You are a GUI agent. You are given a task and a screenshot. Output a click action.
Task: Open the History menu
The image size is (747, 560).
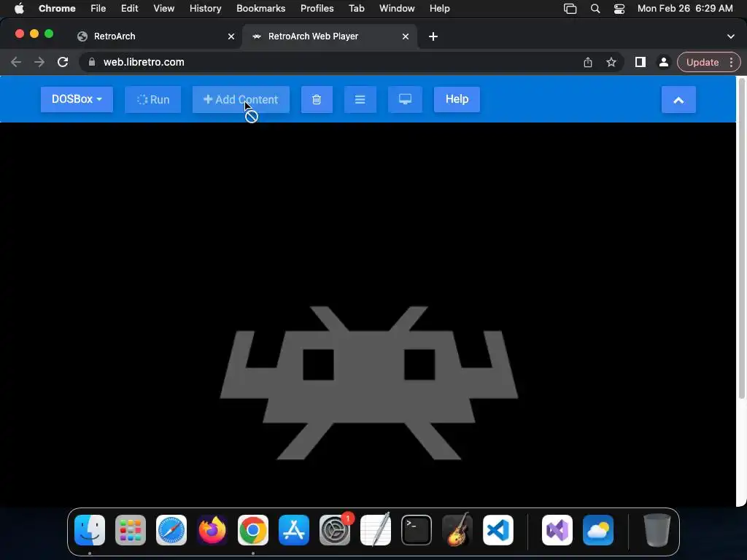(205, 9)
